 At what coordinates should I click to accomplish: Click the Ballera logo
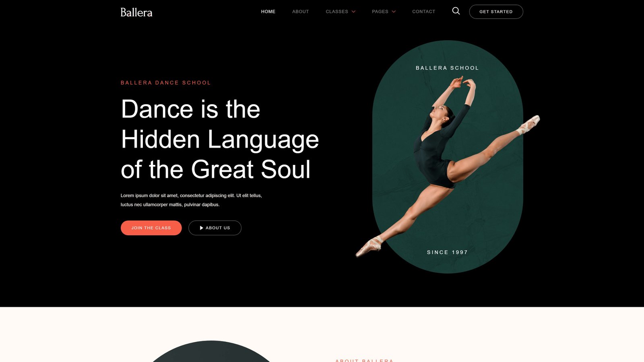click(136, 12)
